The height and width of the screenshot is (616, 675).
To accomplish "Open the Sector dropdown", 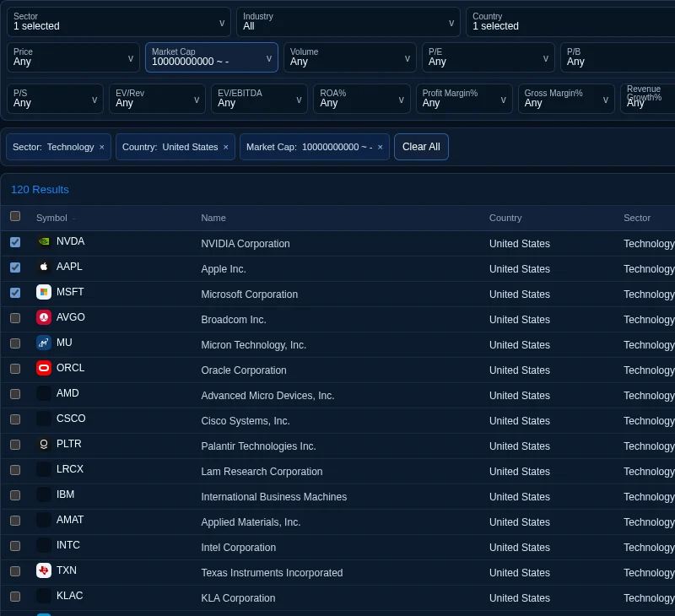I will [119, 22].
